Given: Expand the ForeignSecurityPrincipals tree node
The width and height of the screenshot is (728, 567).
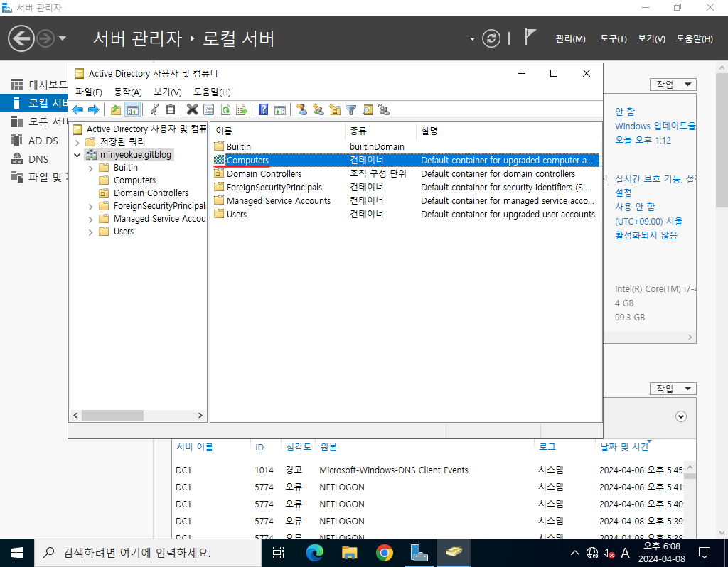Looking at the screenshot, I should tap(90, 207).
